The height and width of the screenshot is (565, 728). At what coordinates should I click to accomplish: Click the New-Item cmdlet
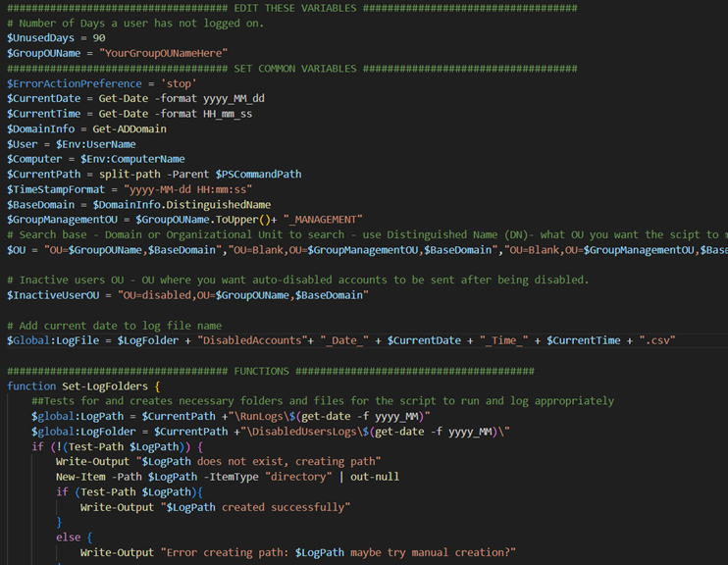(80, 478)
